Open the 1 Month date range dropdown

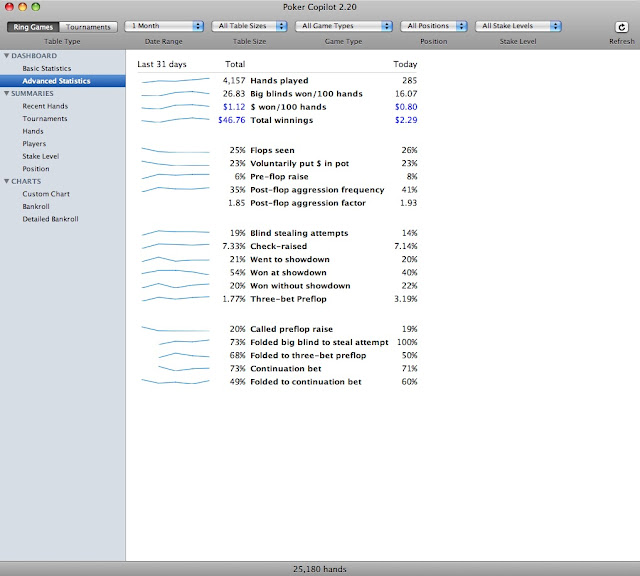click(164, 26)
